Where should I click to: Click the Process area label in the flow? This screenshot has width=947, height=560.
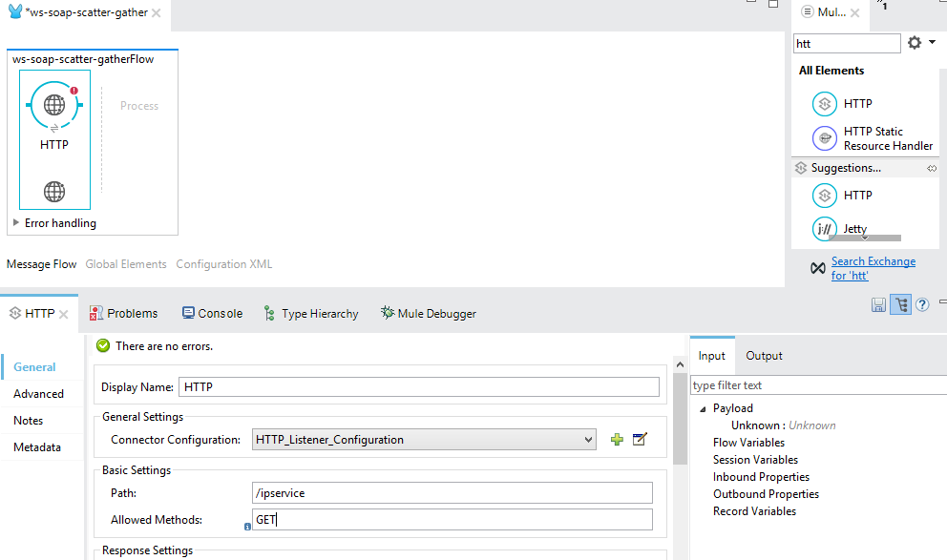tap(139, 106)
